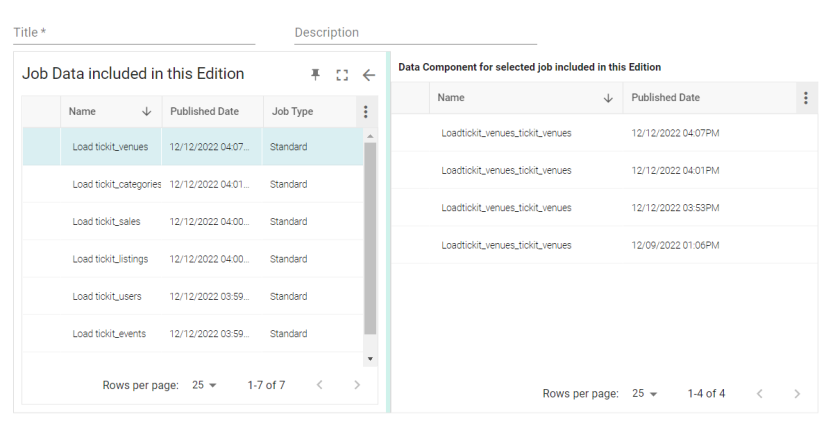The height and width of the screenshot is (423, 826).
Task: Click the Description input field
Action: pyautogui.click(x=415, y=33)
